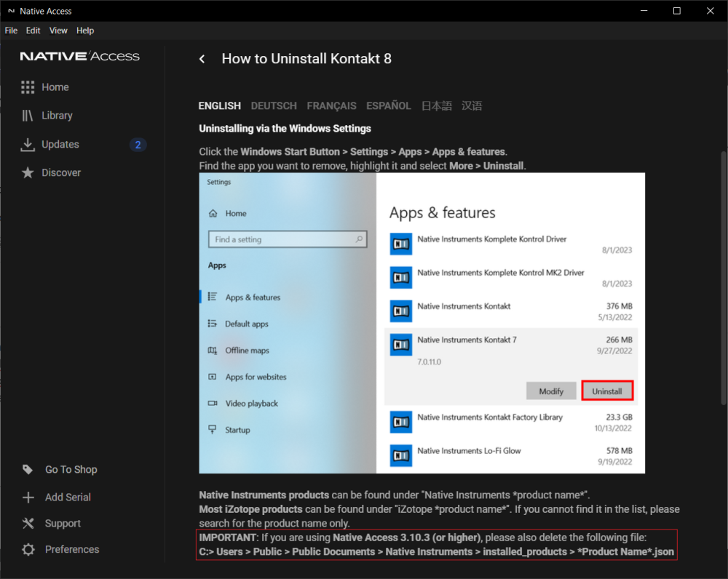This screenshot has height=579, width=728.
Task: Click the Home grid icon in sidebar
Action: (x=28, y=87)
